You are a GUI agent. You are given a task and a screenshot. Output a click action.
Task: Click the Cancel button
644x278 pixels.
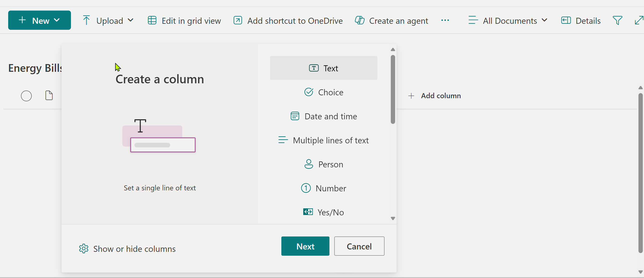[x=359, y=246]
